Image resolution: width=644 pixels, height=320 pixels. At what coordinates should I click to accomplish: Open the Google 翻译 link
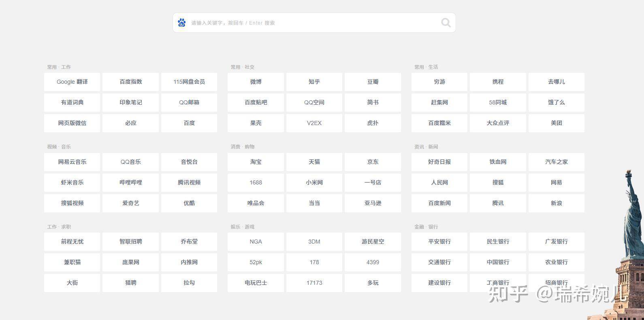[72, 82]
